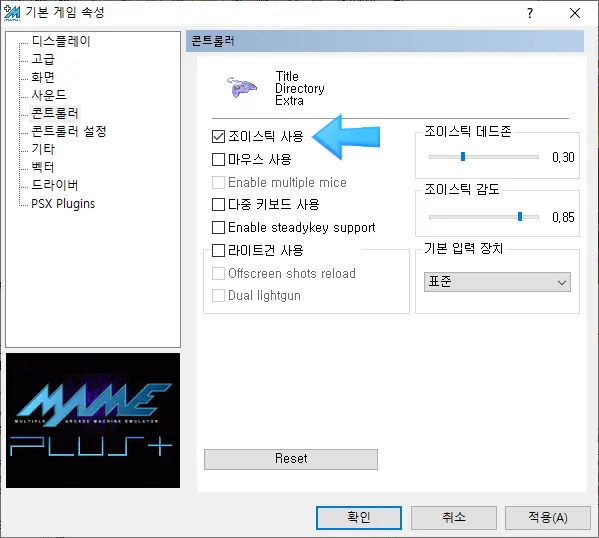Image resolution: width=599 pixels, height=538 pixels.
Task: Open the 사운드 settings page
Action: [x=49, y=95]
